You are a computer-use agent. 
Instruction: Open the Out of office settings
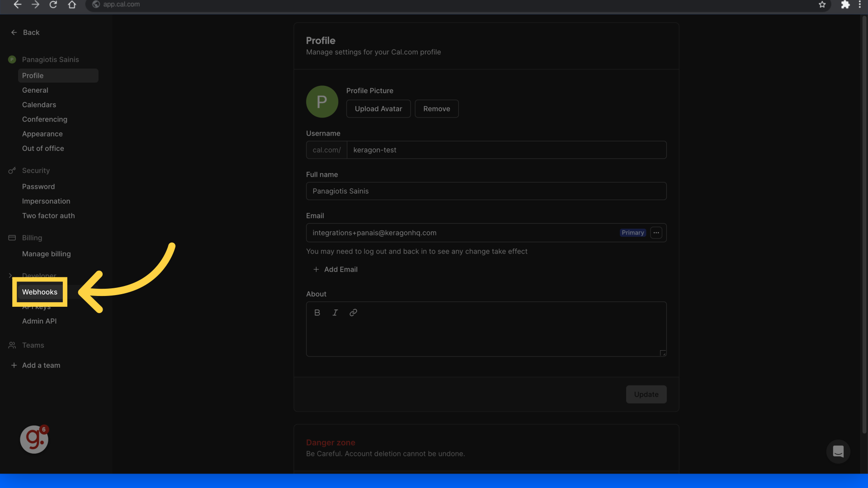[43, 148]
